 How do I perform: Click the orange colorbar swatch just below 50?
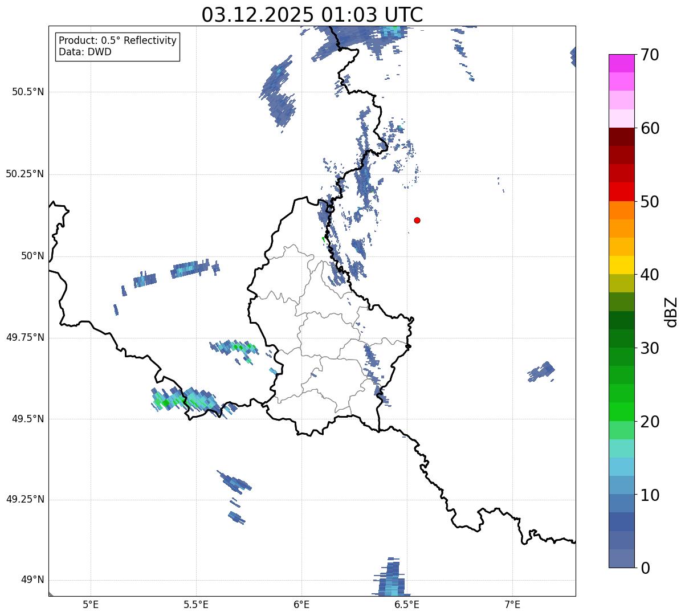[621, 210]
